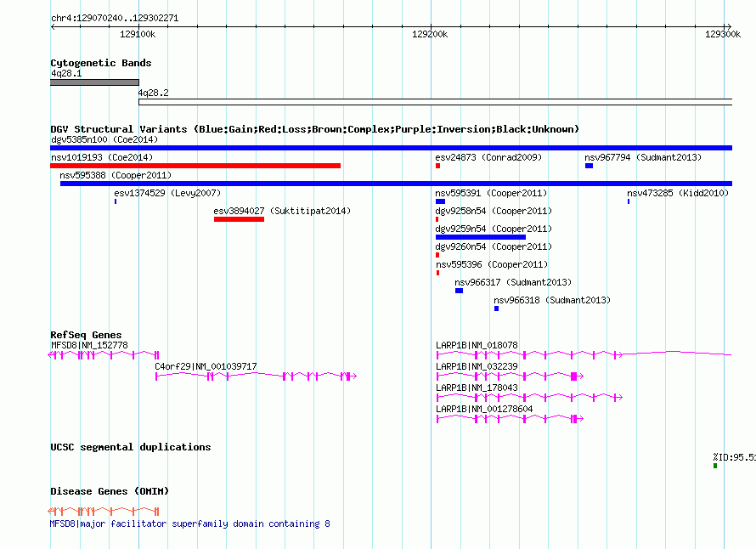Click the nsv595391 blue marker
Screen dimensions: 756x549
pyautogui.click(x=440, y=201)
